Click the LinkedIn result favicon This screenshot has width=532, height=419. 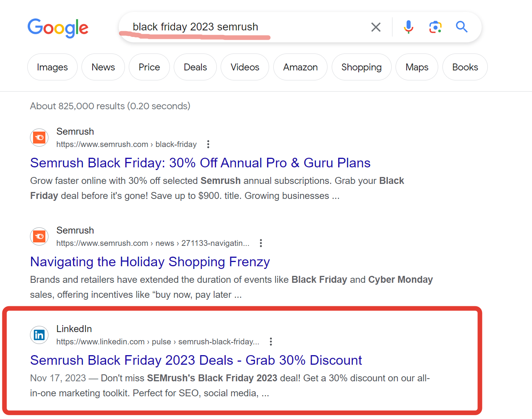[x=39, y=335]
